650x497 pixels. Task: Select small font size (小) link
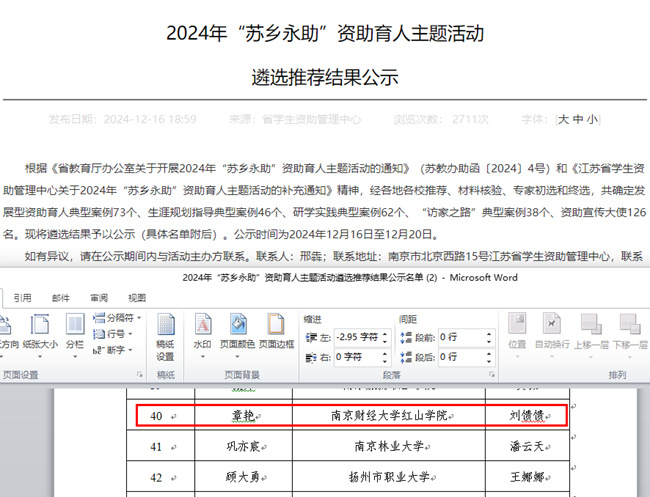592,119
